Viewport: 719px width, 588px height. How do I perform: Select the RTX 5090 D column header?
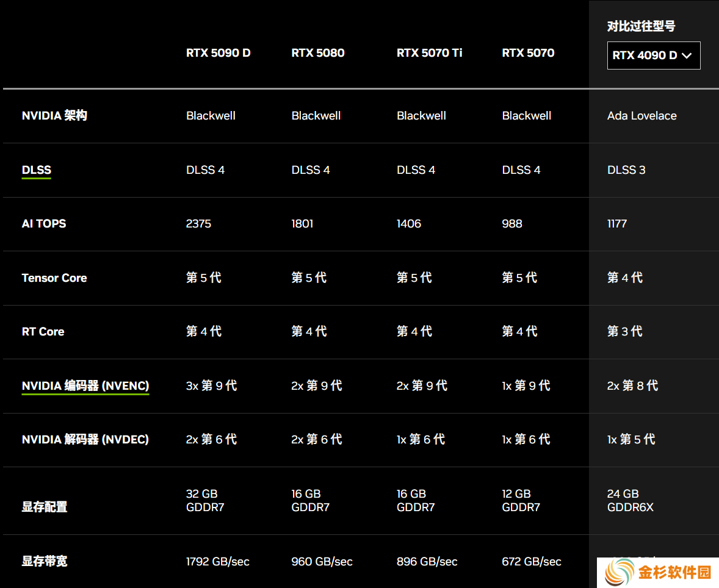(x=219, y=53)
